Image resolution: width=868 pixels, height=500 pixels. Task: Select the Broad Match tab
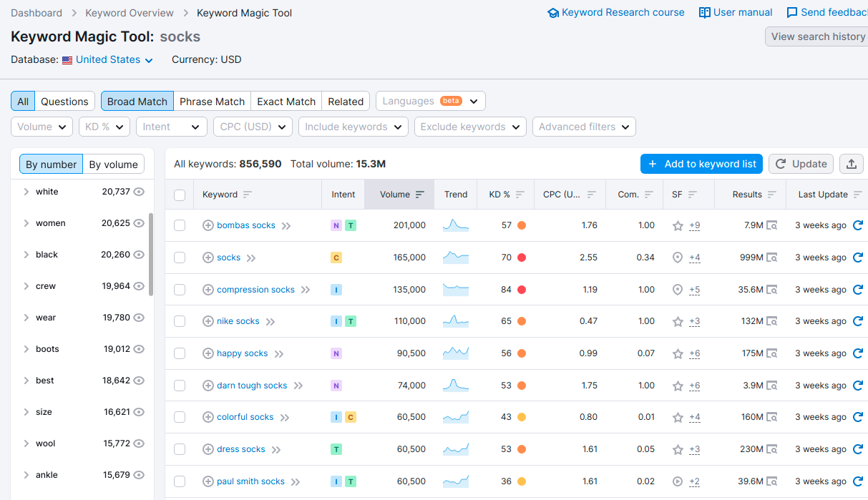click(x=137, y=101)
